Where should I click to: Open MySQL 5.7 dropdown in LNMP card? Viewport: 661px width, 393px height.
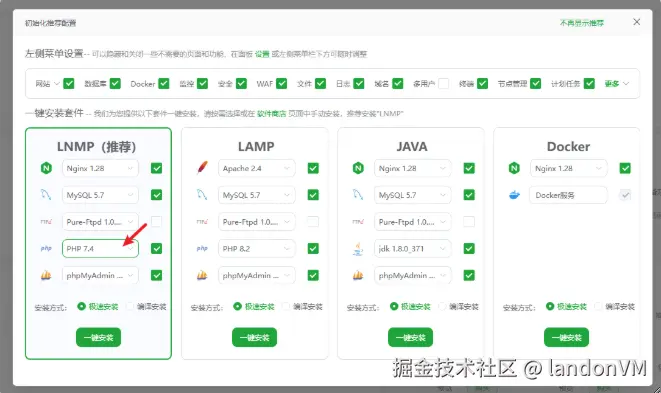(x=100, y=195)
